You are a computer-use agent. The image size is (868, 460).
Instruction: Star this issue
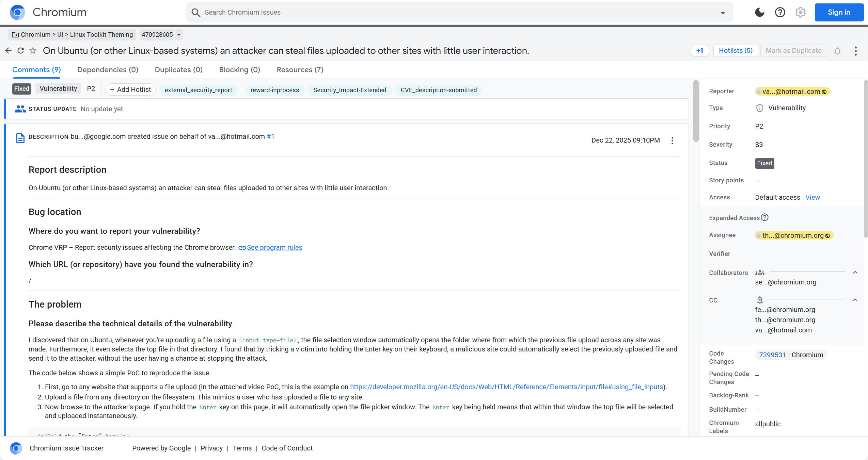[33, 51]
